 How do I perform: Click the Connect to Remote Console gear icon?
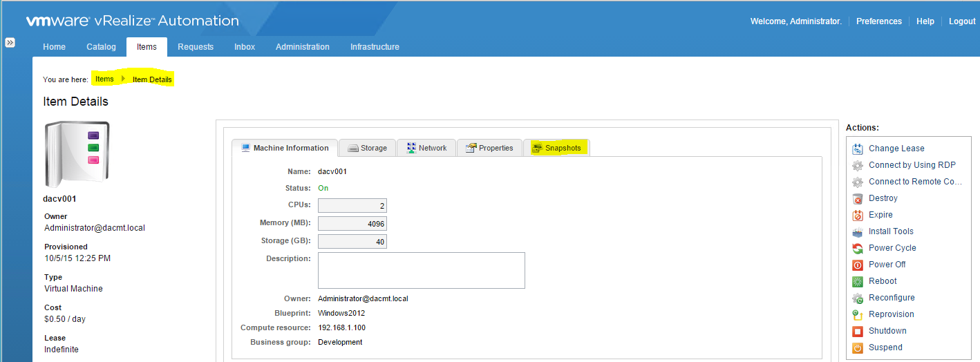point(858,182)
